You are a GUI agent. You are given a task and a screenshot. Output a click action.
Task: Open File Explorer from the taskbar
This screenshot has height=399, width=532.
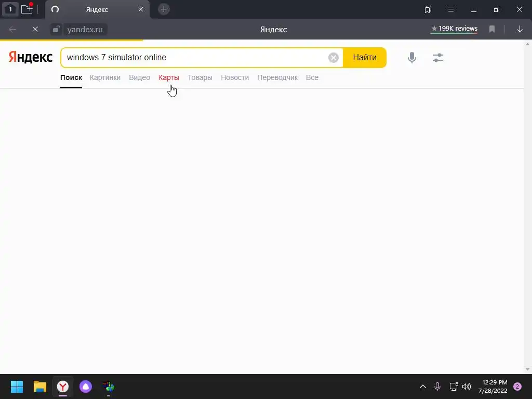click(x=40, y=387)
